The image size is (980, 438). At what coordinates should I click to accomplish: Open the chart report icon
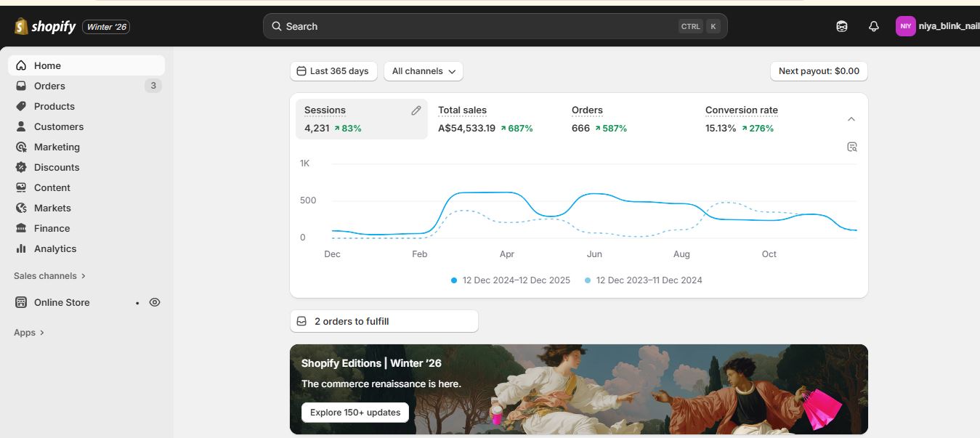(x=852, y=147)
